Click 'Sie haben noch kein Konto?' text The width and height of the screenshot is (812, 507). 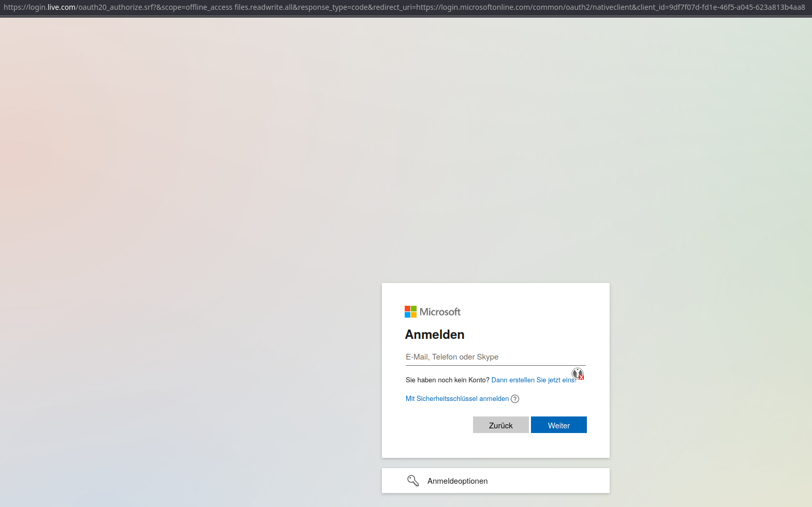[448, 380]
